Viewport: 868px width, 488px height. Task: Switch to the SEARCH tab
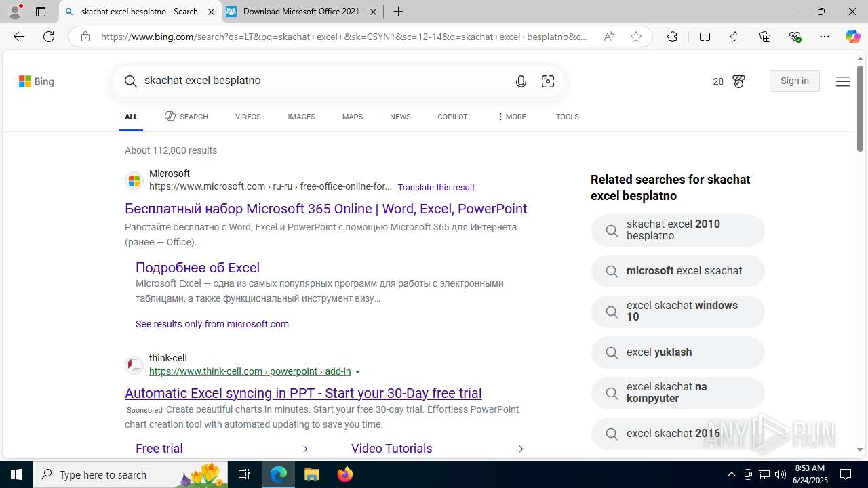point(186,117)
